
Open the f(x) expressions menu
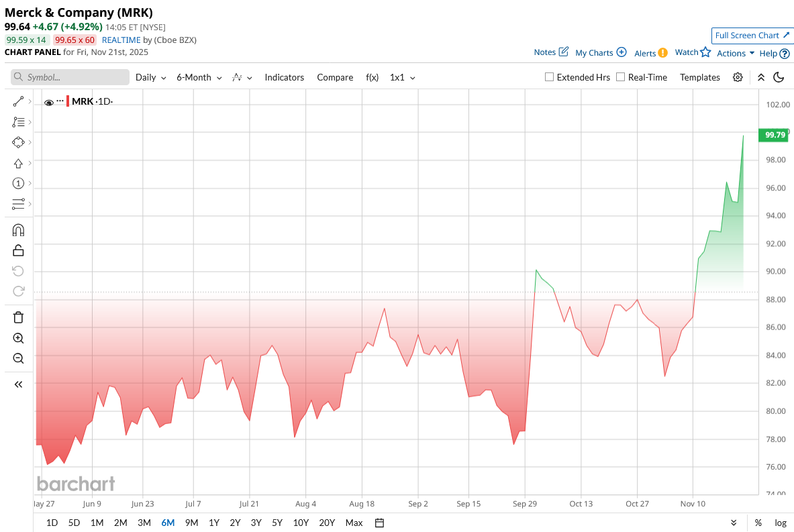(x=373, y=77)
